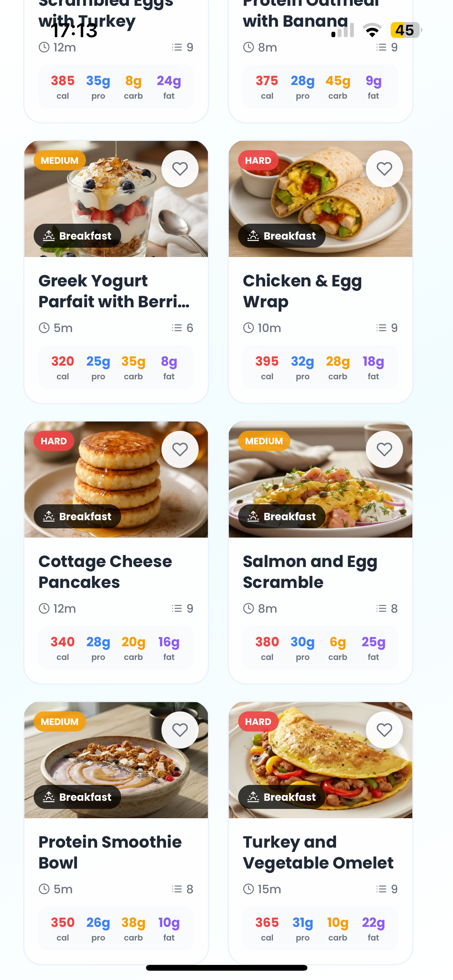Favorite the Greek Yogurt Parfait recipe
453x980 pixels.
(180, 169)
